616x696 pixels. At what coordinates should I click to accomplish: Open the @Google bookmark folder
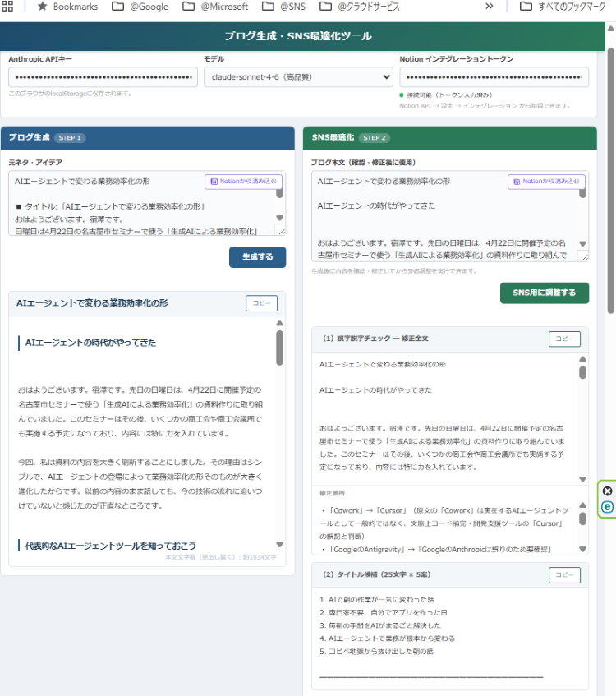140,7
